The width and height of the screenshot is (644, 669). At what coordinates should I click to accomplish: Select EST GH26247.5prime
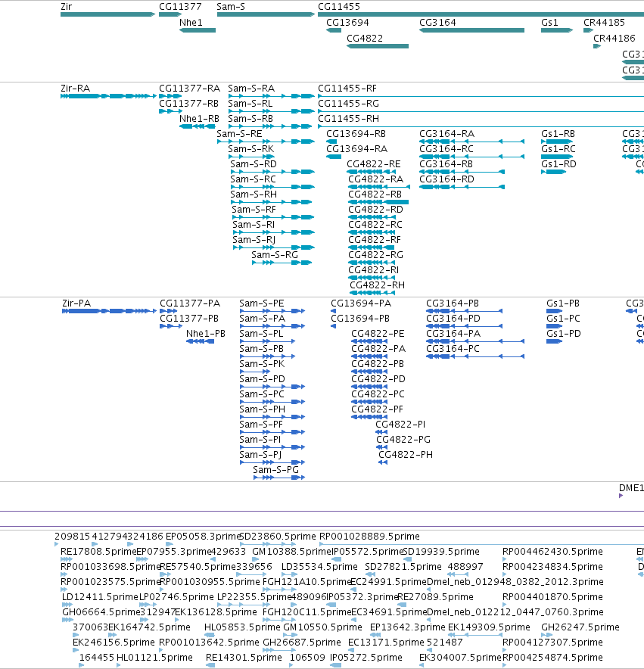pos(580,627)
